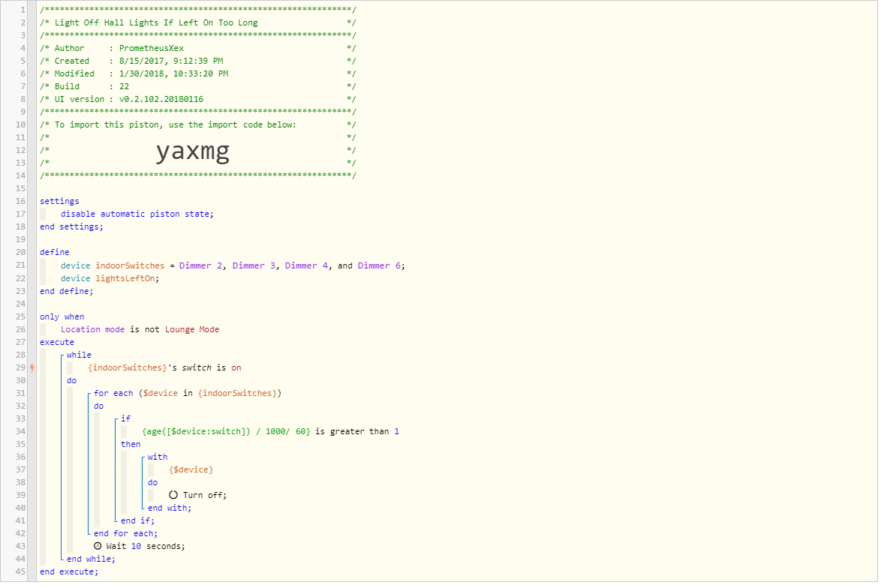
Task: Click the Build number 22 comment
Action: coord(124,87)
